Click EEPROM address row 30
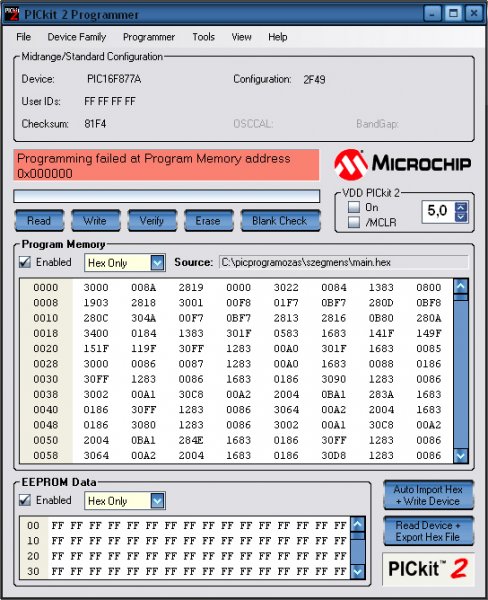The height and width of the screenshot is (600, 488). (33, 572)
